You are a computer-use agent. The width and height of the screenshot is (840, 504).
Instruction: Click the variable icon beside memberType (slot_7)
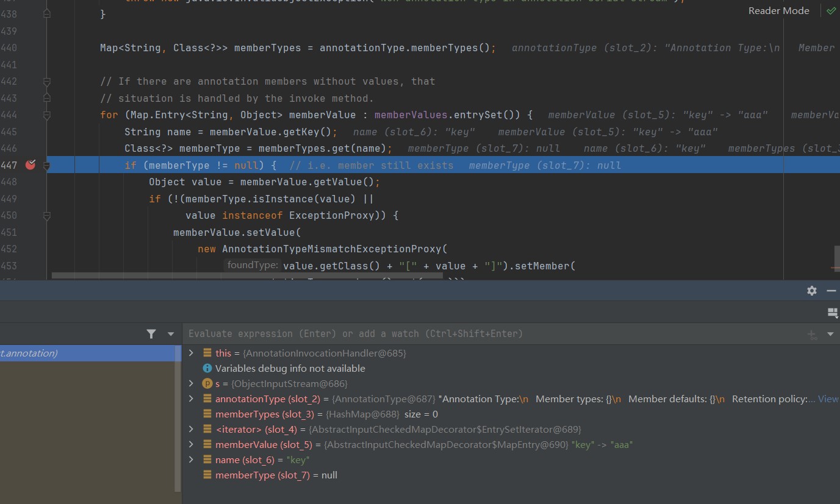[207, 475]
